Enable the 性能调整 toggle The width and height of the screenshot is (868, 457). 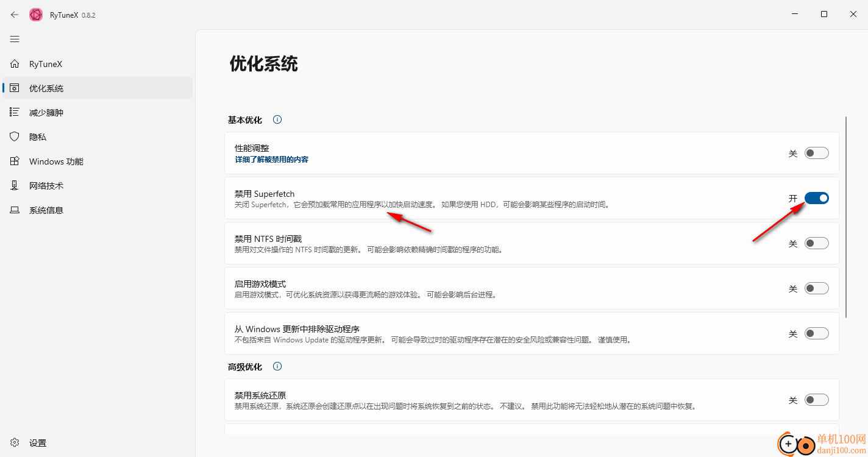point(817,154)
